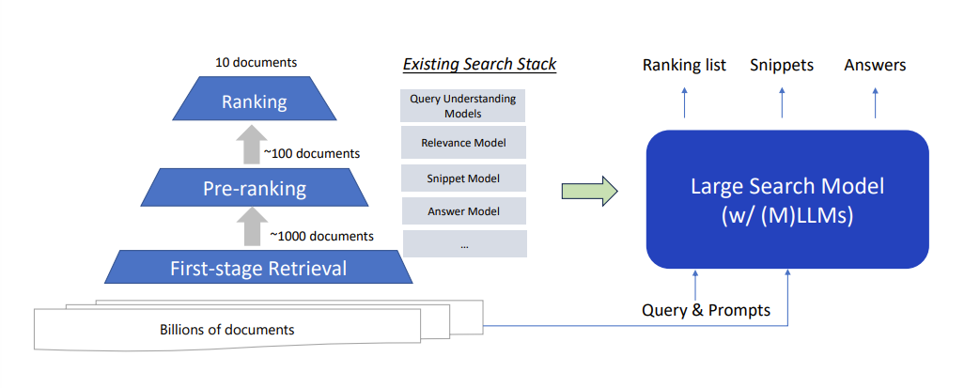Viewport: 980px width, 388px height.
Task: Click the thin arrow below Snippets
Action: click(781, 101)
